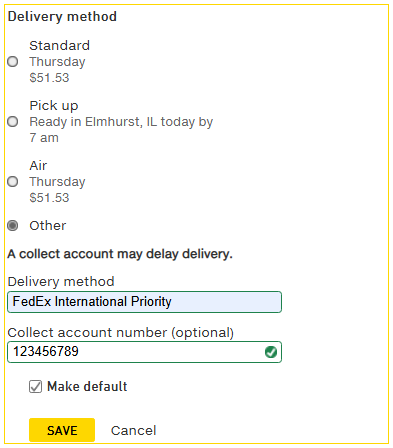Screen dimensions: 393x448
Task: Toggle the Make default checkbox
Action: click(35, 387)
